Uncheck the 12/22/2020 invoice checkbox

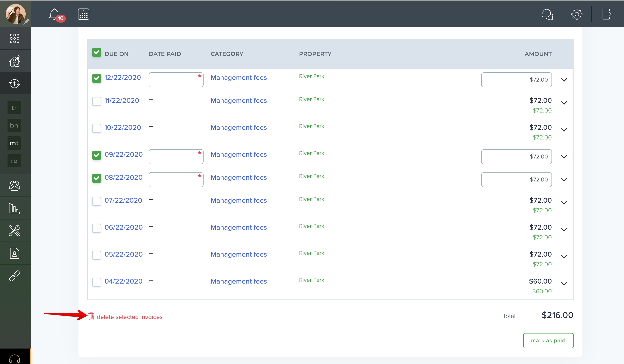[97, 78]
